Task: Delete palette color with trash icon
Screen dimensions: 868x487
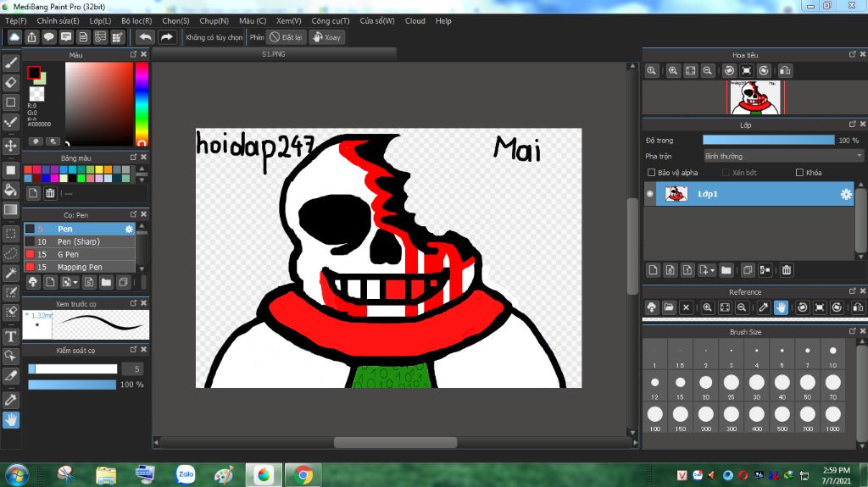Action: tap(50, 193)
